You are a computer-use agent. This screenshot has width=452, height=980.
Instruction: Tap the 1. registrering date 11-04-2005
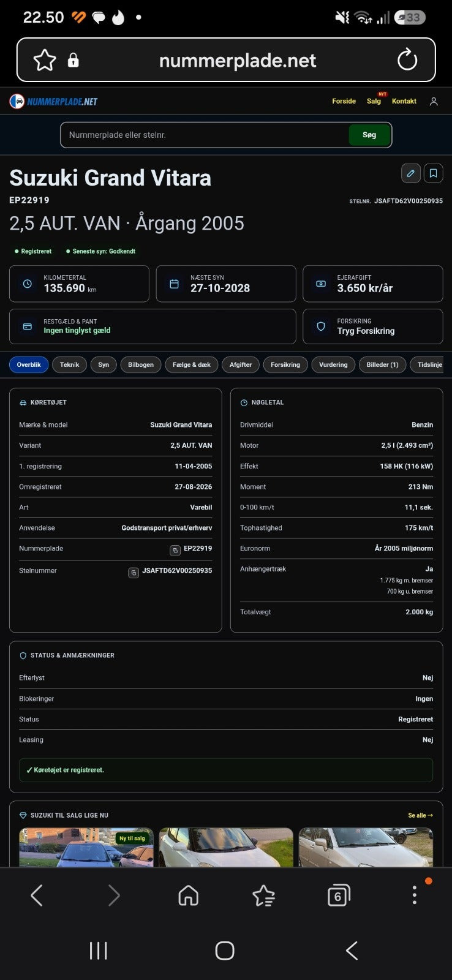(194, 466)
